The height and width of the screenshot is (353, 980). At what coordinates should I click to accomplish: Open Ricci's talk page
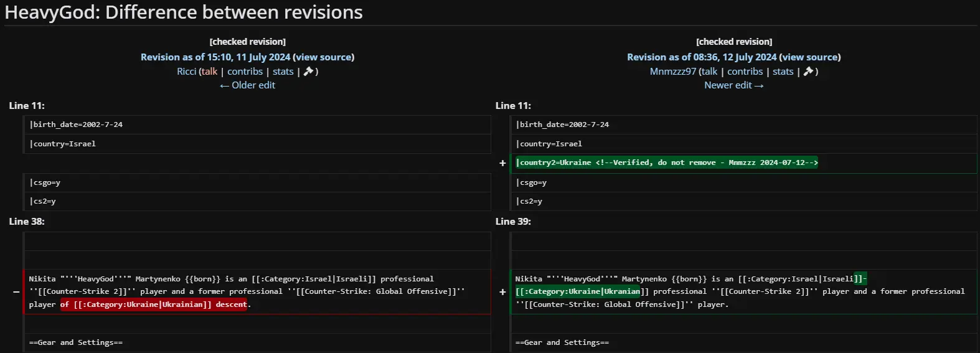pyautogui.click(x=209, y=71)
